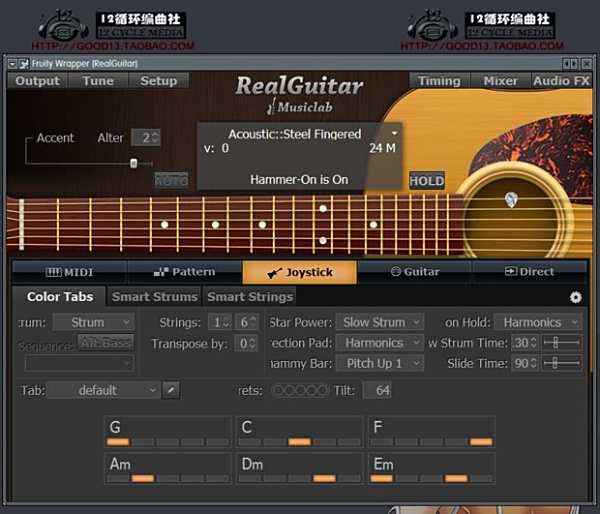Open the Color Tabs sub-tab

click(x=60, y=297)
